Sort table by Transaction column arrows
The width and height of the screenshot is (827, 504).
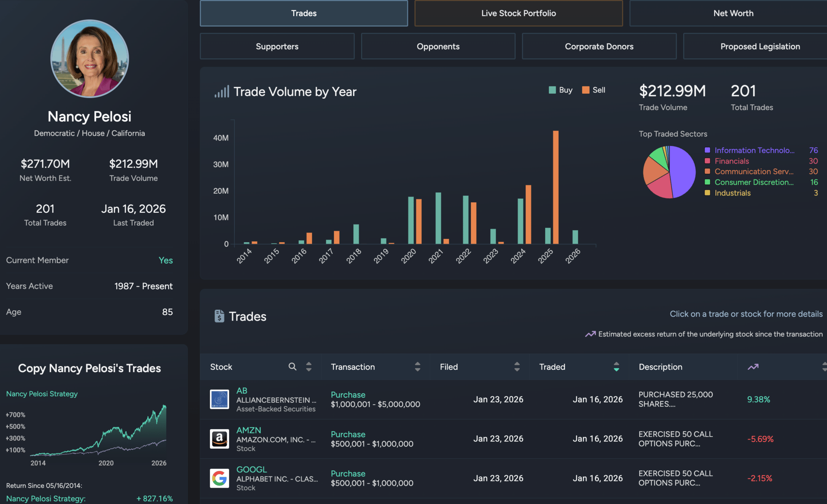[417, 367]
